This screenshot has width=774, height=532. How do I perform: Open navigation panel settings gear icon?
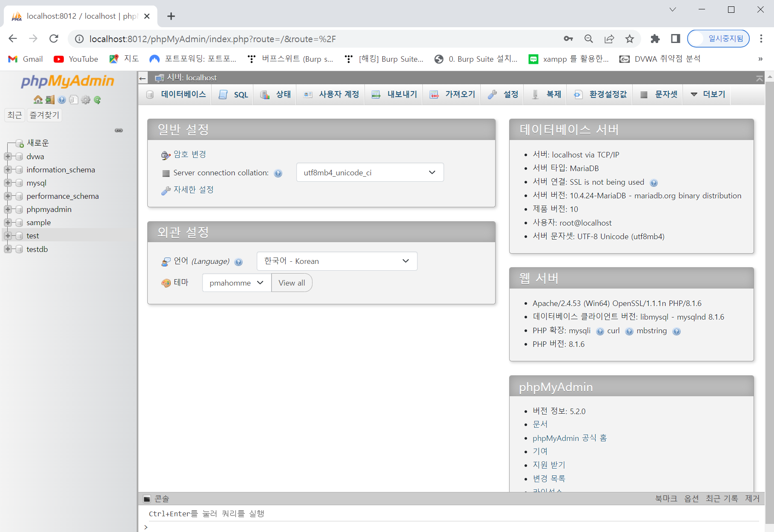86,100
